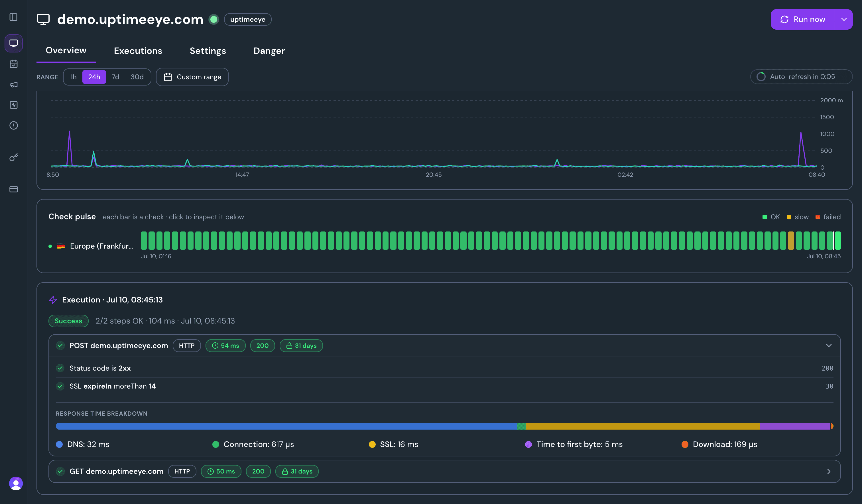Switch to the Danger tab
Viewport: 862px width, 504px height.
[269, 51]
